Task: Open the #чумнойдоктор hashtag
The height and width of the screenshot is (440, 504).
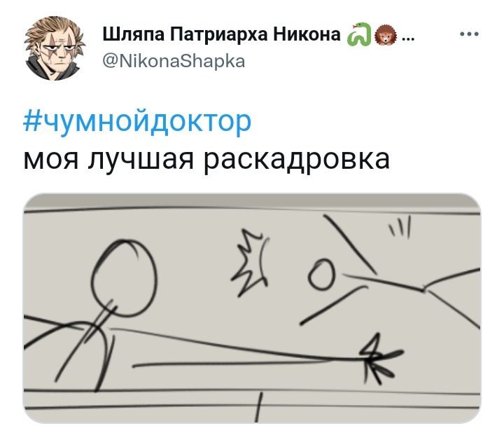Action: pos(137,122)
